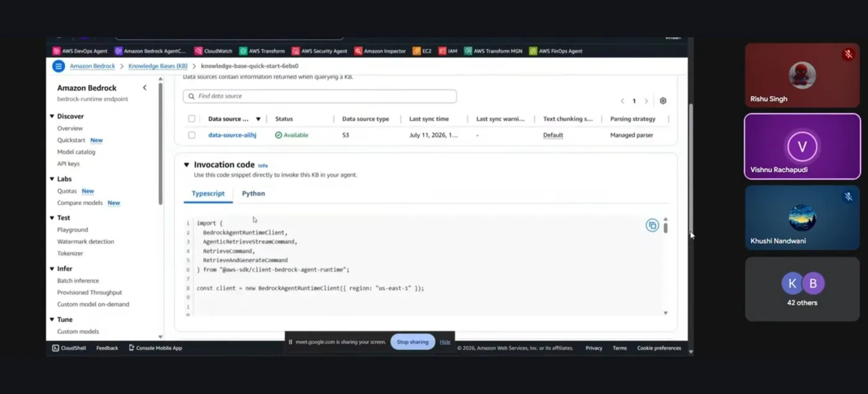The width and height of the screenshot is (868, 394).
Task: Collapse the Infer navigation section
Action: 52,269
